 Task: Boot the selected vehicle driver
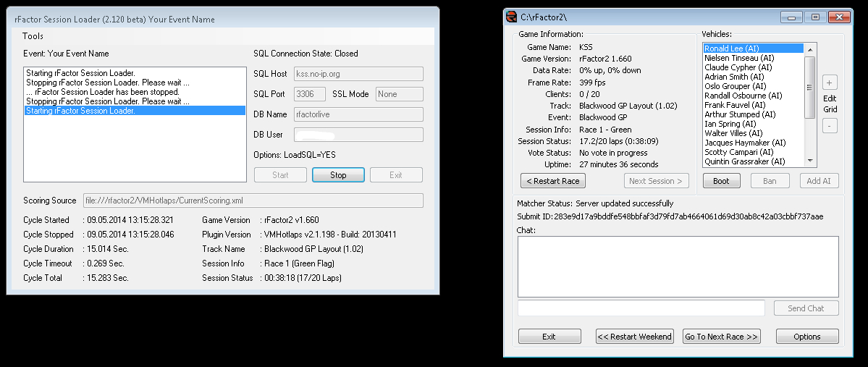click(x=721, y=181)
